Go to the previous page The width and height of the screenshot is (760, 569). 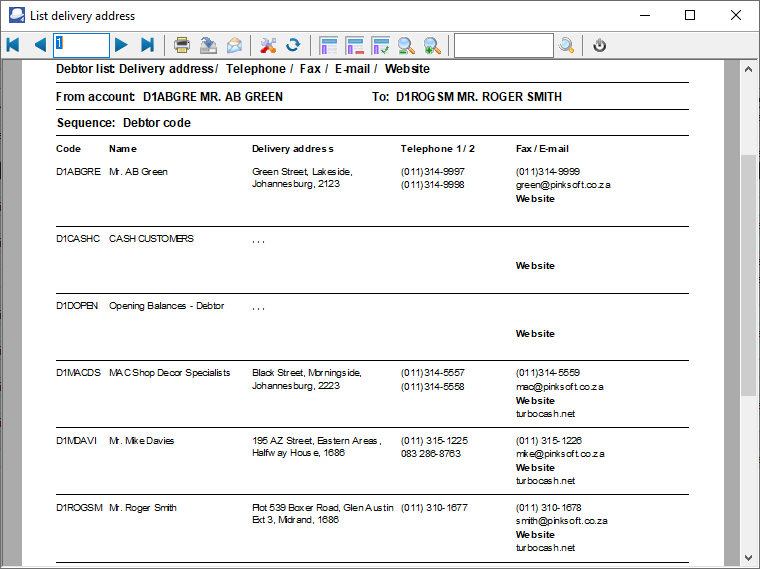click(x=40, y=45)
